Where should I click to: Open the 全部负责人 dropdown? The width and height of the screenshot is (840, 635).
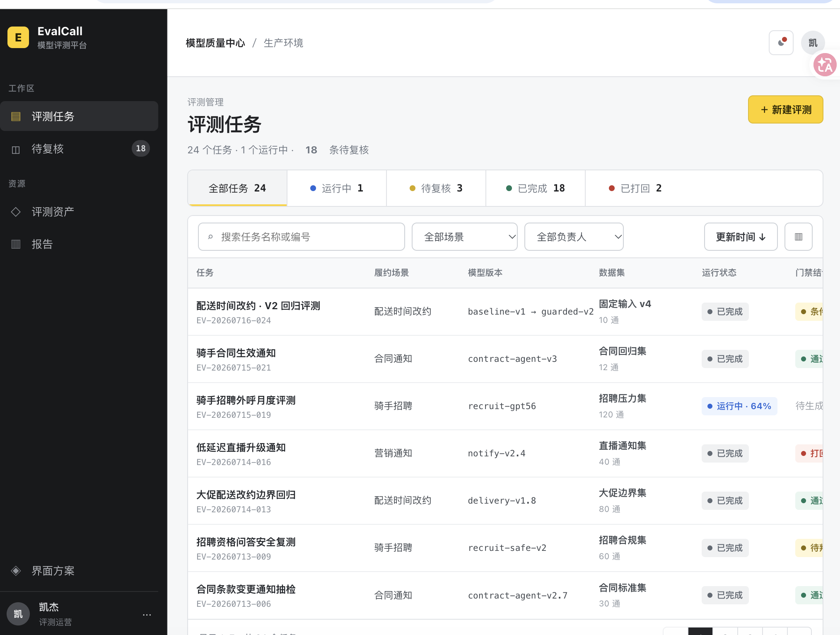point(574,237)
